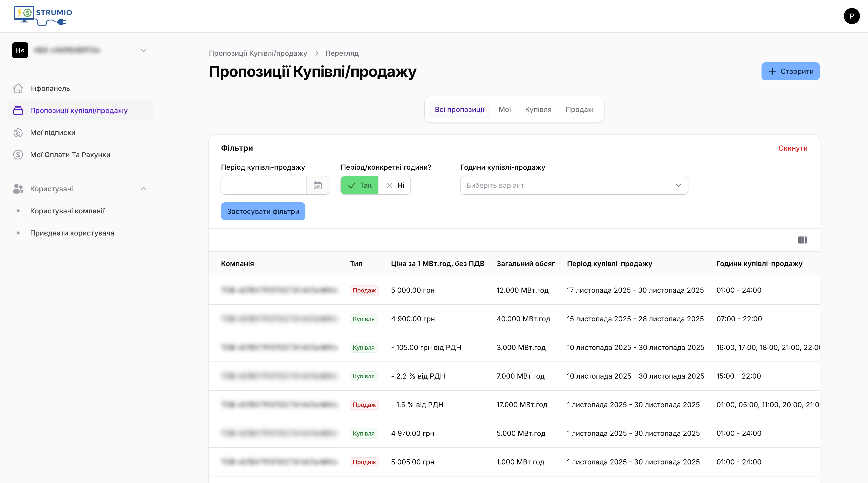Click the Strumio logo
The image size is (868, 483).
click(x=43, y=16)
